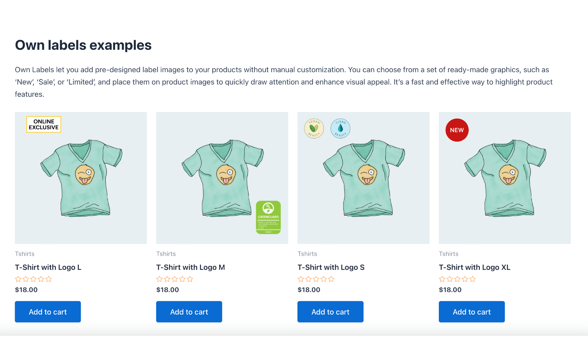588x364 pixels.
Task: Click the star rating under T-Shirt with Logo M
Action: 175,279
